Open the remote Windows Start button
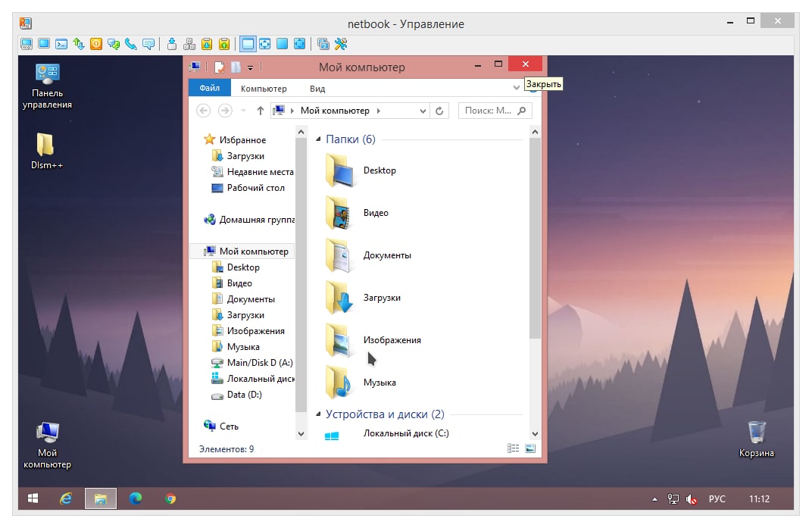Viewport: 812px width, 528px height. coord(33,498)
